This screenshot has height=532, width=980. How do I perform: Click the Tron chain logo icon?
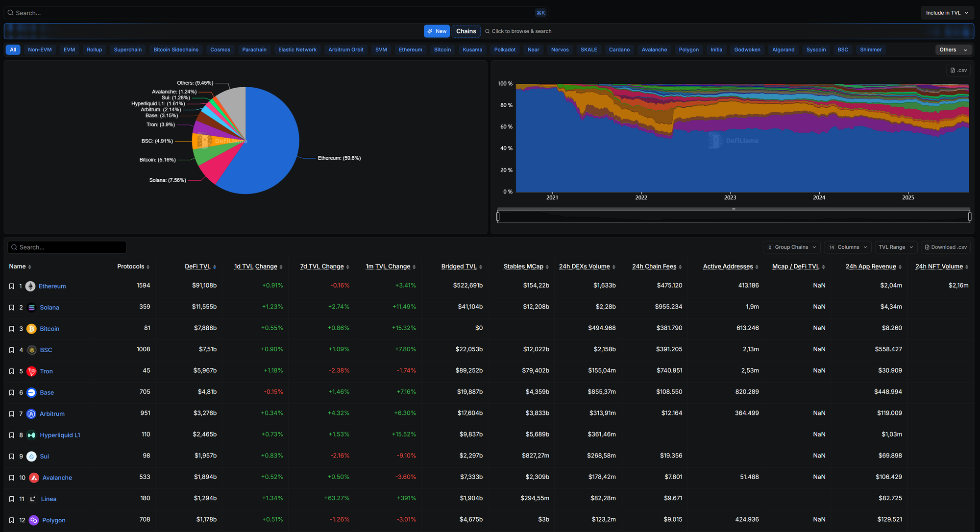click(x=31, y=371)
